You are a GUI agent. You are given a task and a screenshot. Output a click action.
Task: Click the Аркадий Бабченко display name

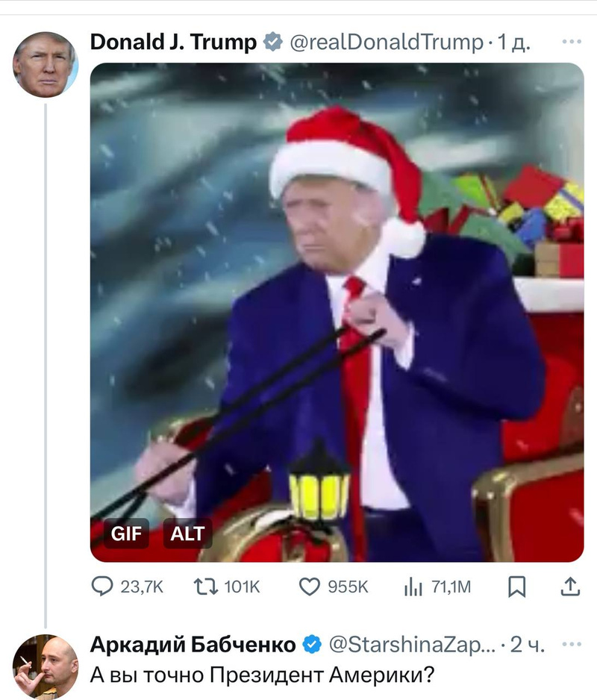coord(193,644)
